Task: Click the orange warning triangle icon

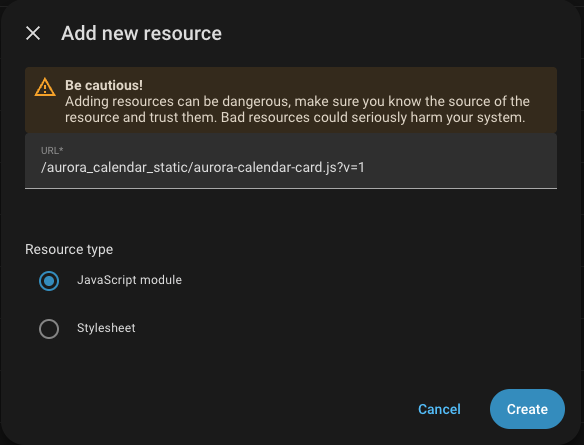Action: coord(45,87)
